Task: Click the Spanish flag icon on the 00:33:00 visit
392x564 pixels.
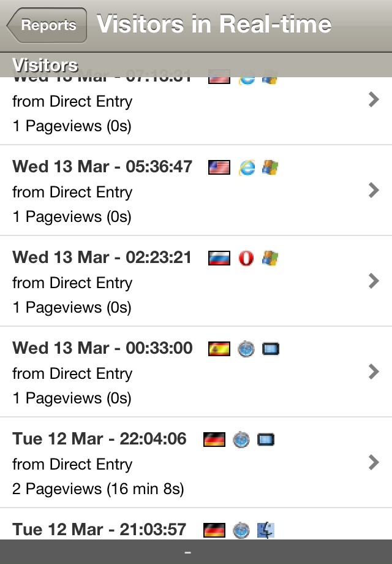Action: tap(219, 349)
